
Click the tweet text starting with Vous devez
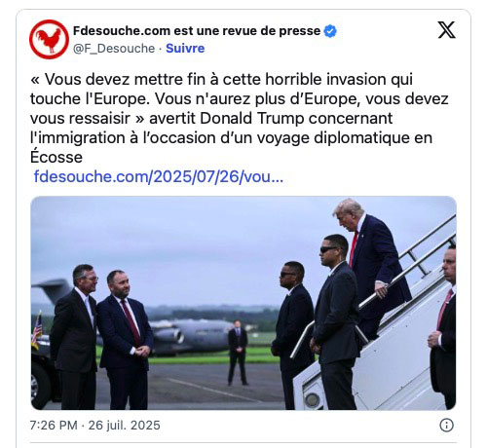tap(240, 118)
